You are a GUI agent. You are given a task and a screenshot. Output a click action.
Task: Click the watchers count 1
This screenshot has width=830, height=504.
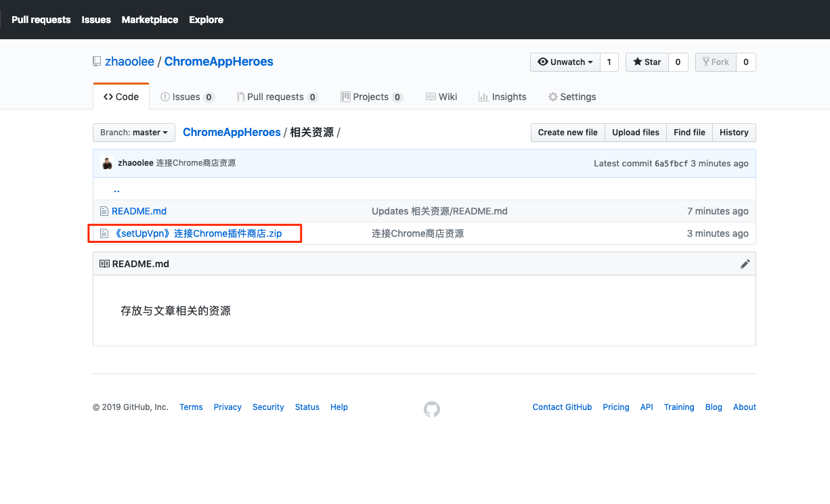609,62
